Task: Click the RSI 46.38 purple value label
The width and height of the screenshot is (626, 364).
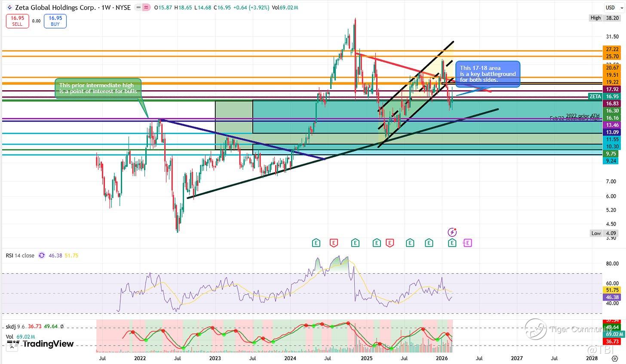Action: [611, 297]
